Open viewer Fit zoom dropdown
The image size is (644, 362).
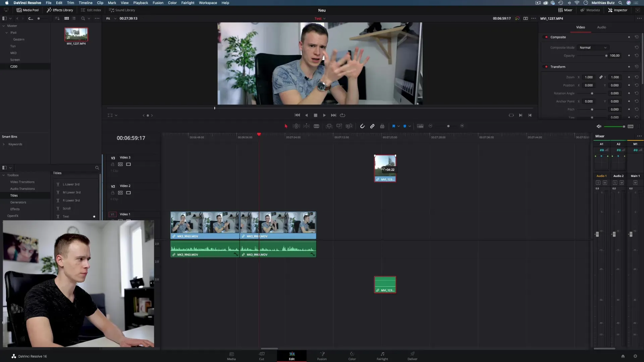[111, 18]
